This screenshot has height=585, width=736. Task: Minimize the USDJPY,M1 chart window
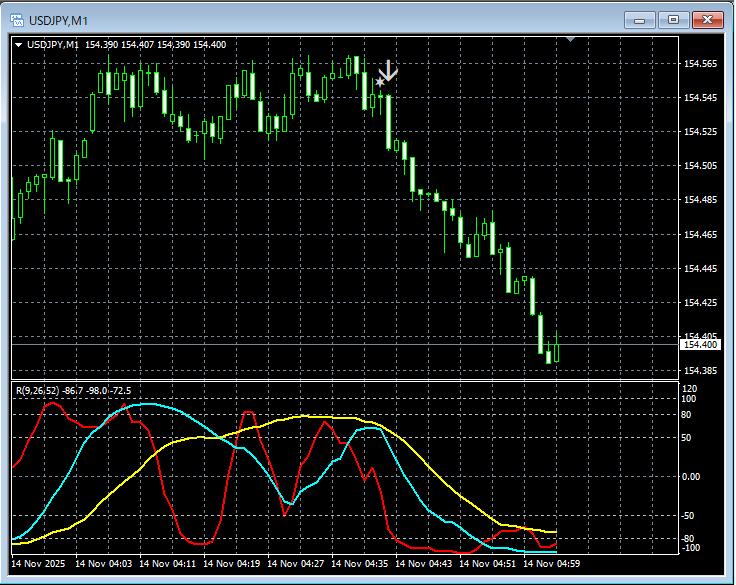[x=639, y=19]
